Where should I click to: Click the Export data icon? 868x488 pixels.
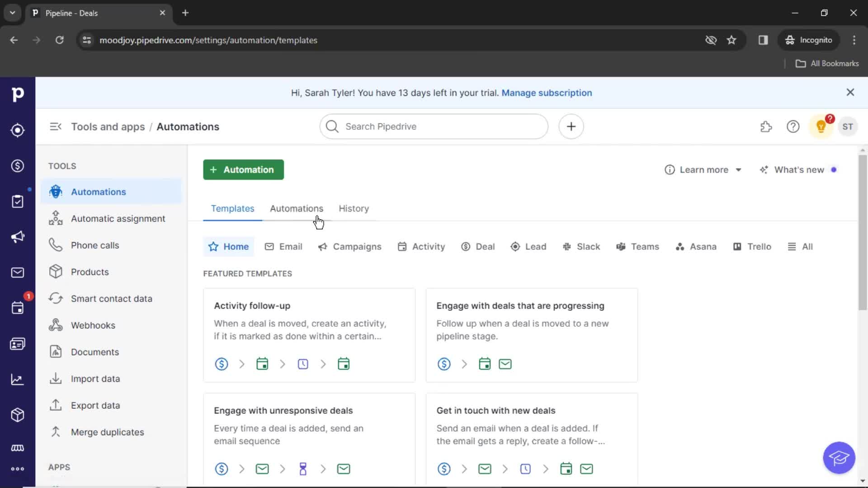point(56,405)
